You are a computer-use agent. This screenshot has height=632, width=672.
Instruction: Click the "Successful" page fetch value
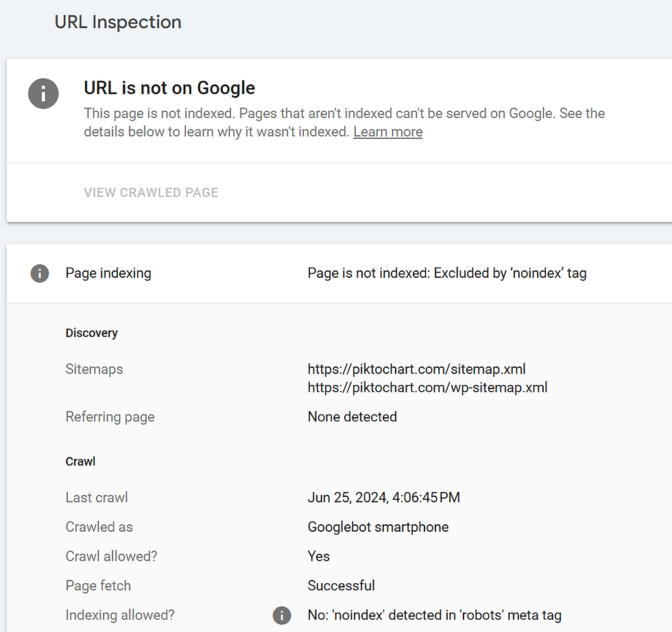point(341,585)
